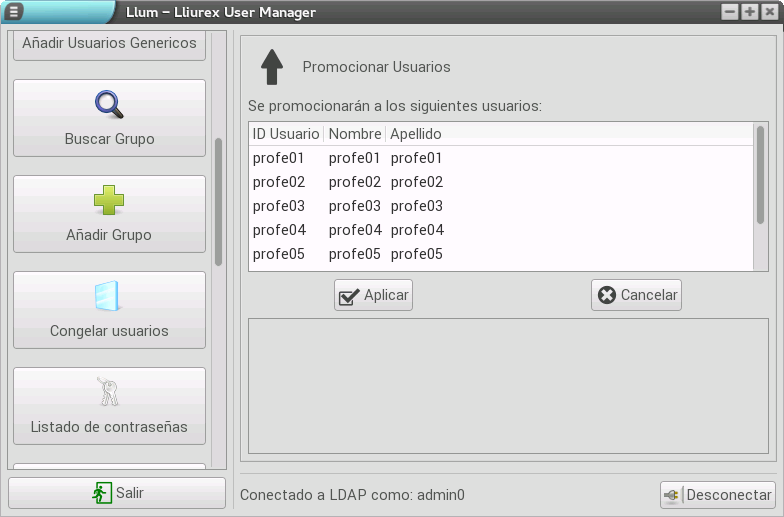Click the sidebar vertical scrollbar
This screenshot has height=517, width=784.
219,200
